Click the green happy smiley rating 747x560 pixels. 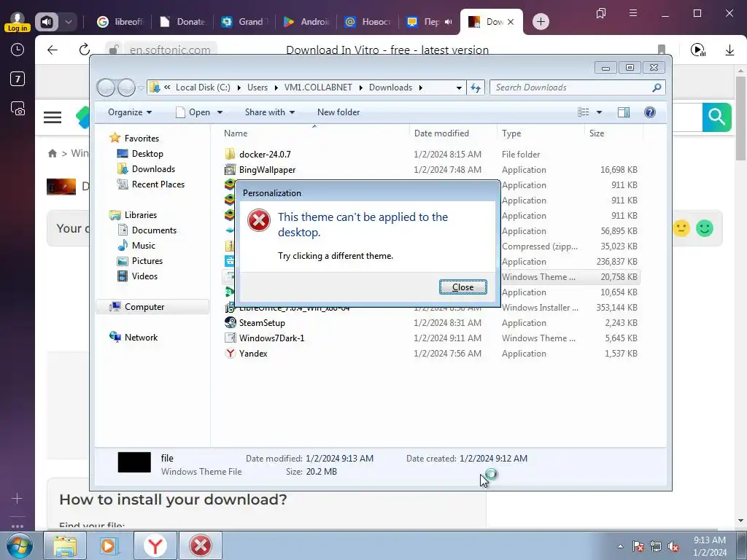[705, 228]
